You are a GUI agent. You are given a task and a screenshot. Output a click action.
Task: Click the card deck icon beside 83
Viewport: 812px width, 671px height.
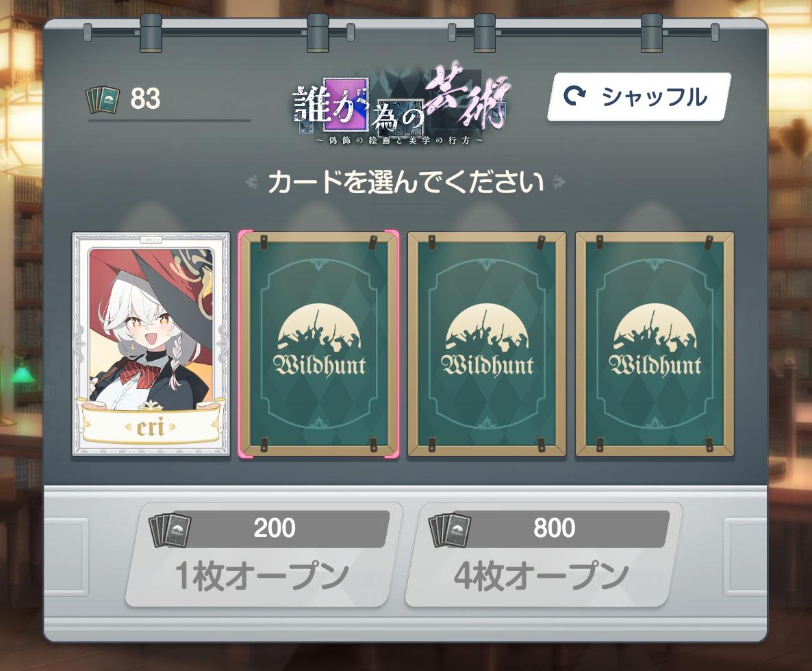click(x=103, y=99)
